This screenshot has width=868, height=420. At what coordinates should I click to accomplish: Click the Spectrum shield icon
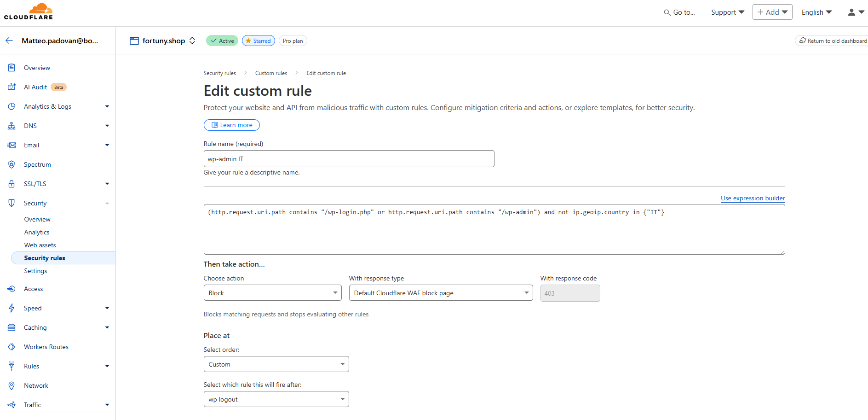click(11, 164)
